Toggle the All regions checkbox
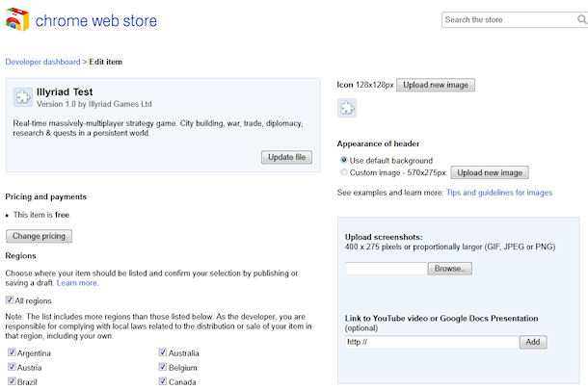The width and height of the screenshot is (588, 390). click(x=10, y=300)
